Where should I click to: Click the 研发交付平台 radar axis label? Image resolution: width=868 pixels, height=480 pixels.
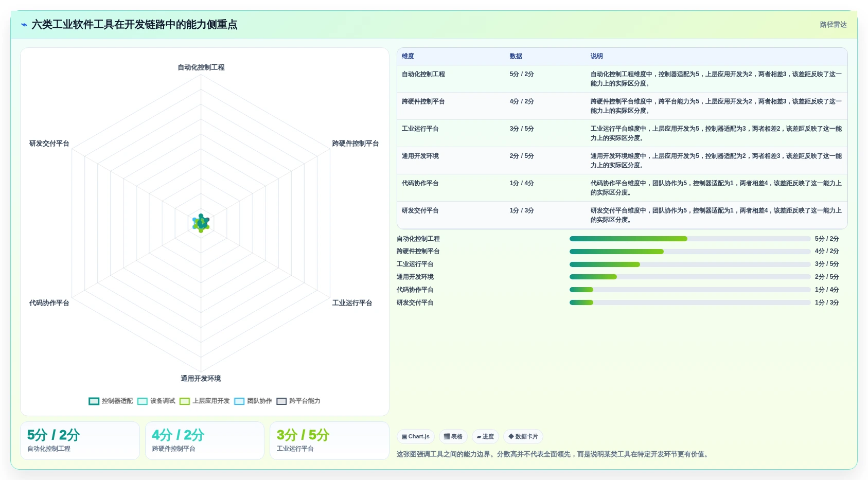tap(49, 144)
